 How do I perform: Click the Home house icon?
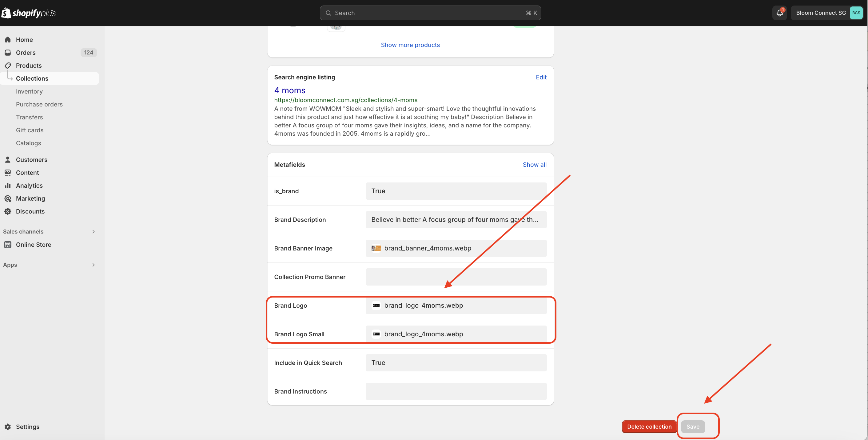pos(8,39)
